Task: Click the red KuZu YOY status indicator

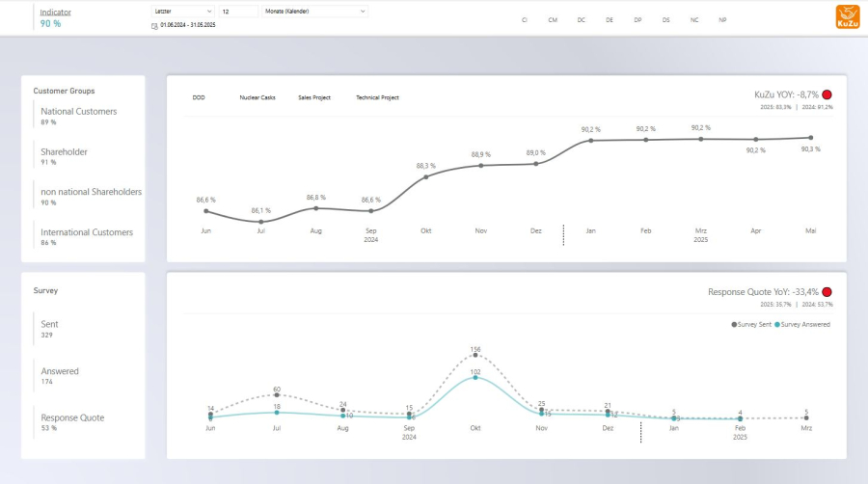Action: click(x=827, y=94)
